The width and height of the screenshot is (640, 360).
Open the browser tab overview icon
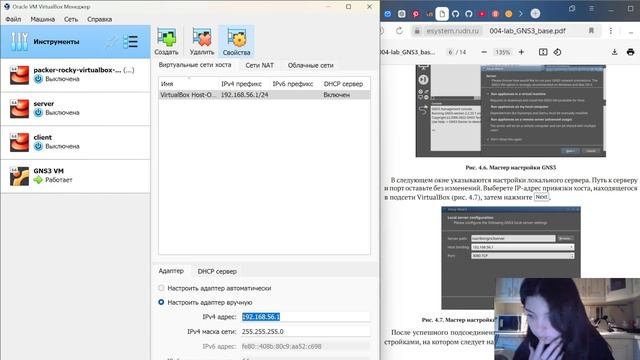pos(572,9)
